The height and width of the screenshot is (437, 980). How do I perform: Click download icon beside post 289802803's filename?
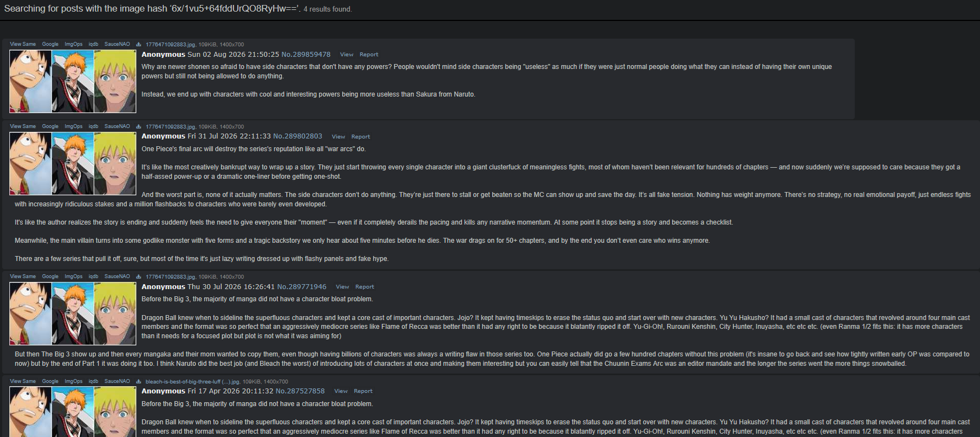[139, 126]
